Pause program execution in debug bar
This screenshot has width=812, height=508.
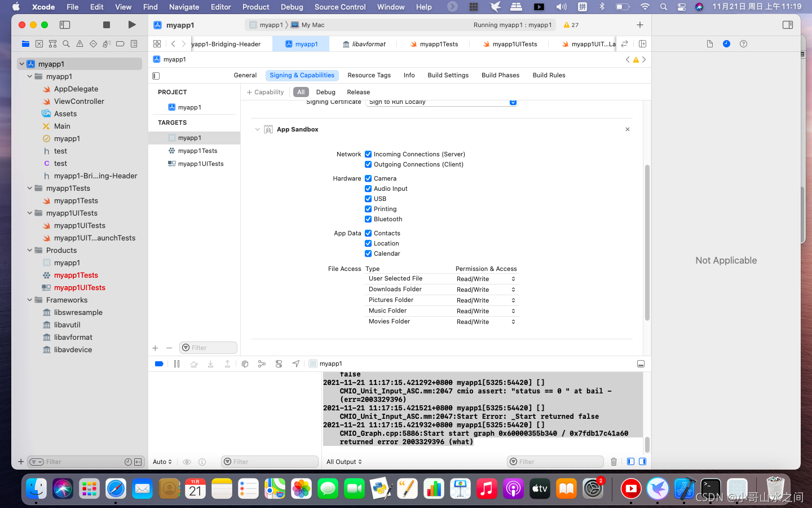[176, 364]
